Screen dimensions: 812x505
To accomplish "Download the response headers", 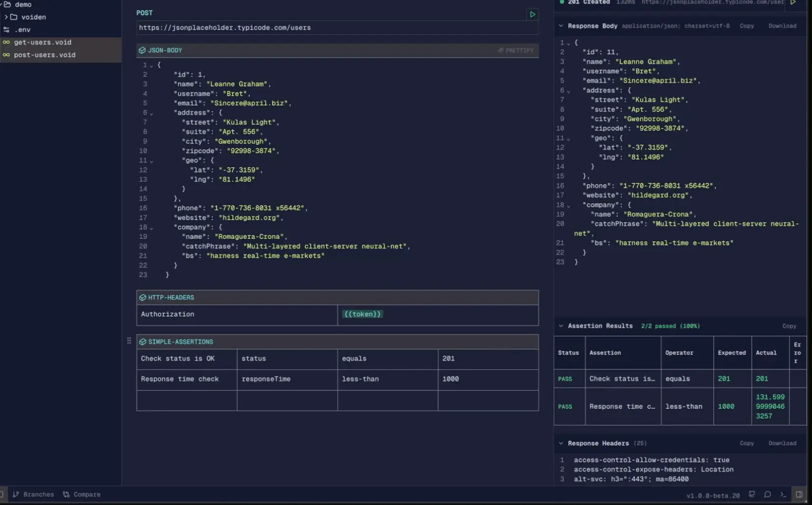I will coord(783,443).
